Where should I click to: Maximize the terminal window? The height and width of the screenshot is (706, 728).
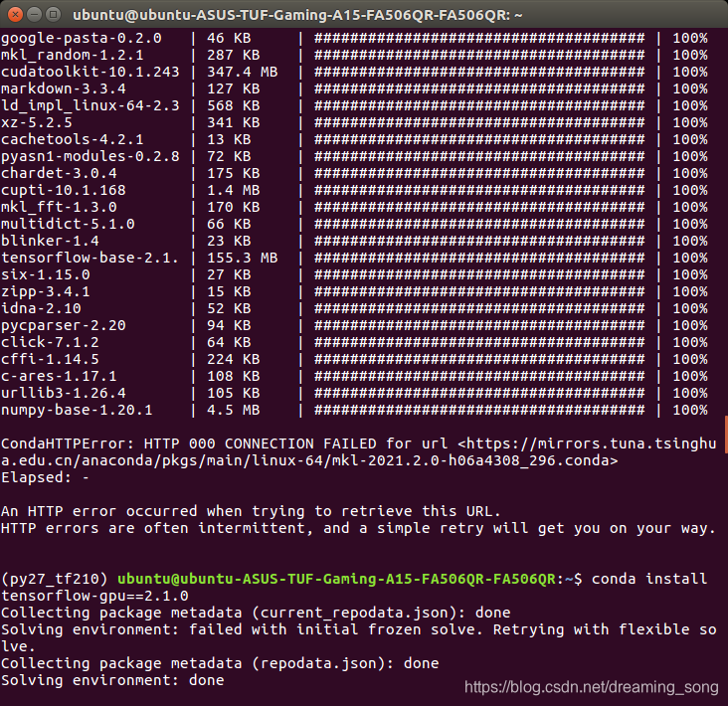(54, 14)
